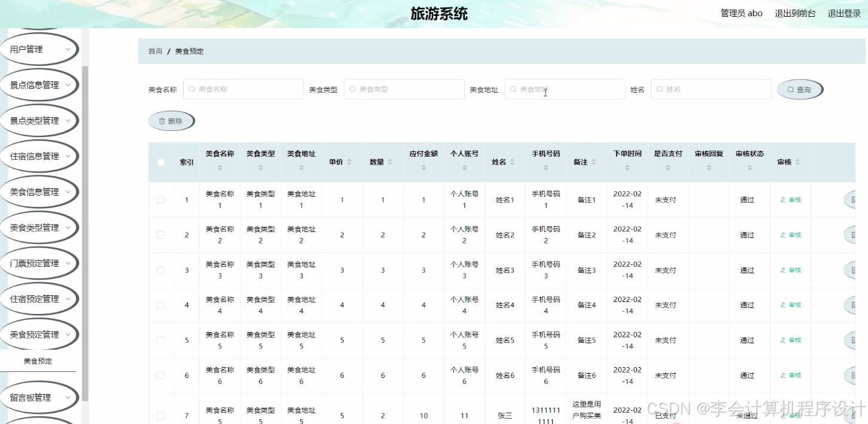This screenshot has width=868, height=424.
Task: Click 管理员 abo account label
Action: point(742,13)
